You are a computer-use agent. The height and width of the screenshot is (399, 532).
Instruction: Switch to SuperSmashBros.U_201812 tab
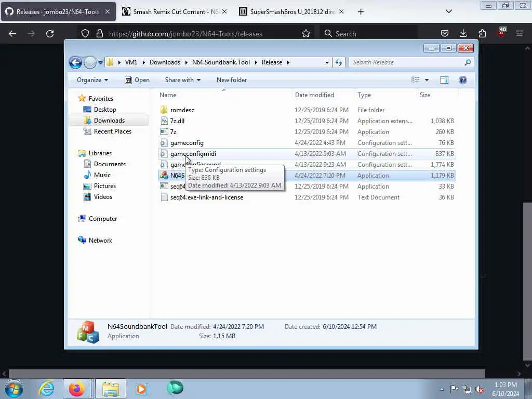pyautogui.click(x=292, y=12)
